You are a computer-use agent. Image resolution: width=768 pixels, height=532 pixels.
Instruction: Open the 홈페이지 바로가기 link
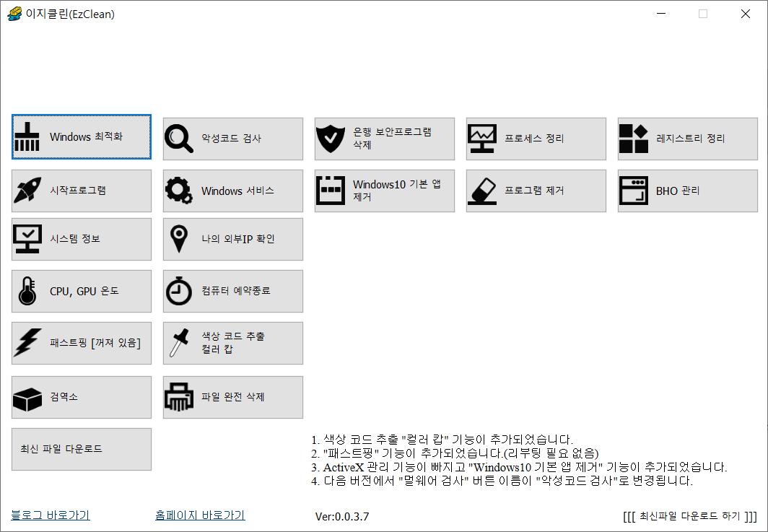[200, 515]
